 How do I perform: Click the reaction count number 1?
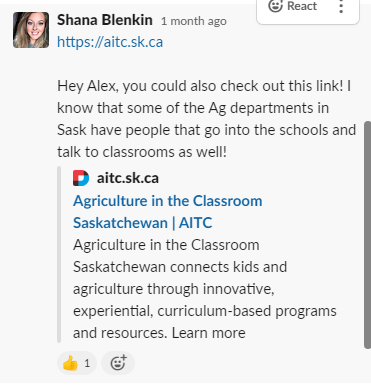(87, 363)
